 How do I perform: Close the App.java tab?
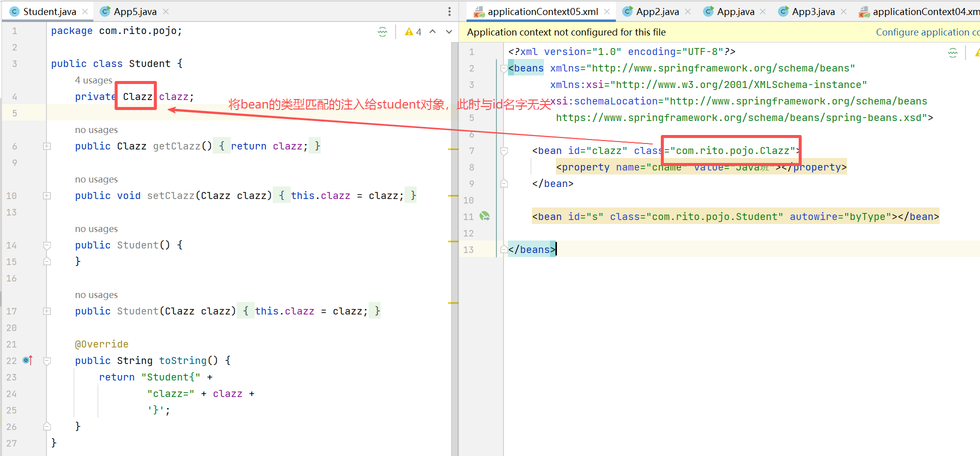763,11
